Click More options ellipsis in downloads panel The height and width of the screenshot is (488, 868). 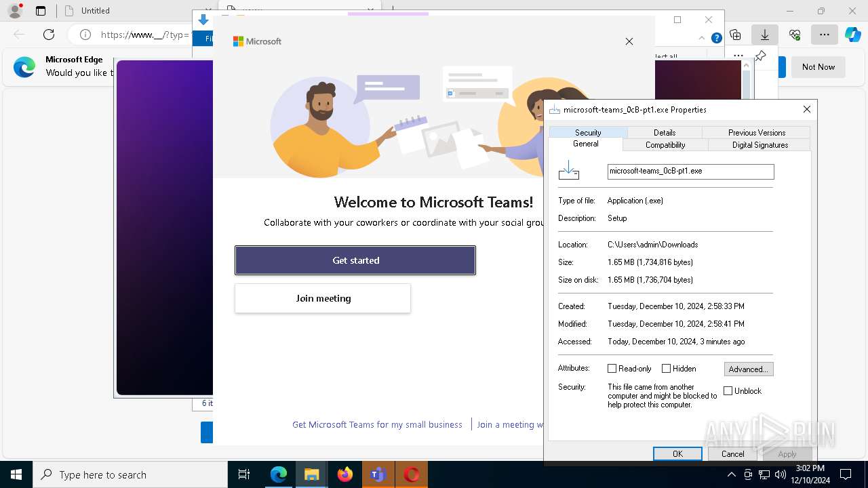(738, 56)
